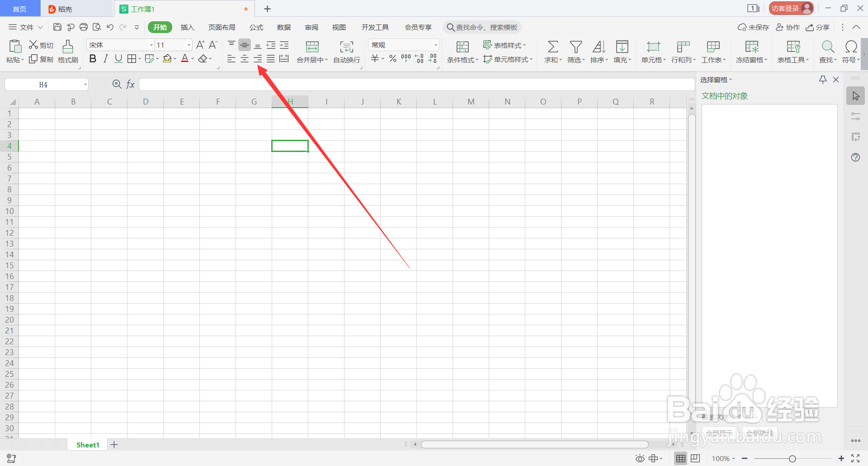Click the percent style icon

pos(393,58)
